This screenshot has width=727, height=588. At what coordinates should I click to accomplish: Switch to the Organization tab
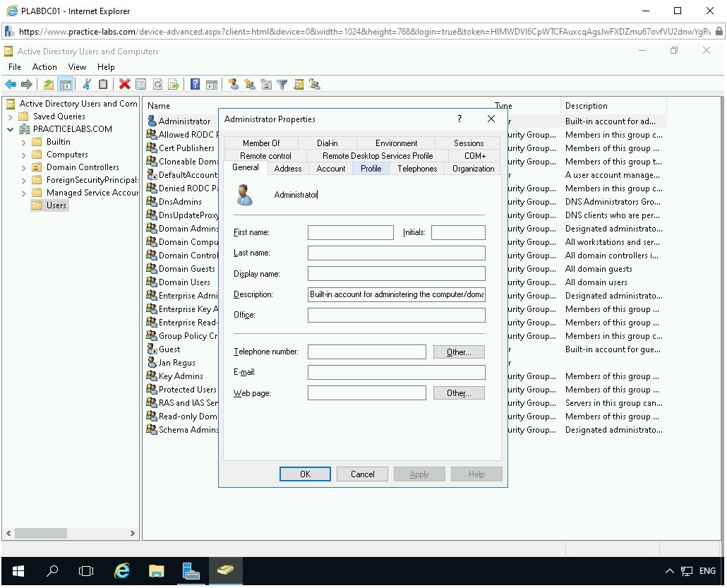tap(473, 169)
